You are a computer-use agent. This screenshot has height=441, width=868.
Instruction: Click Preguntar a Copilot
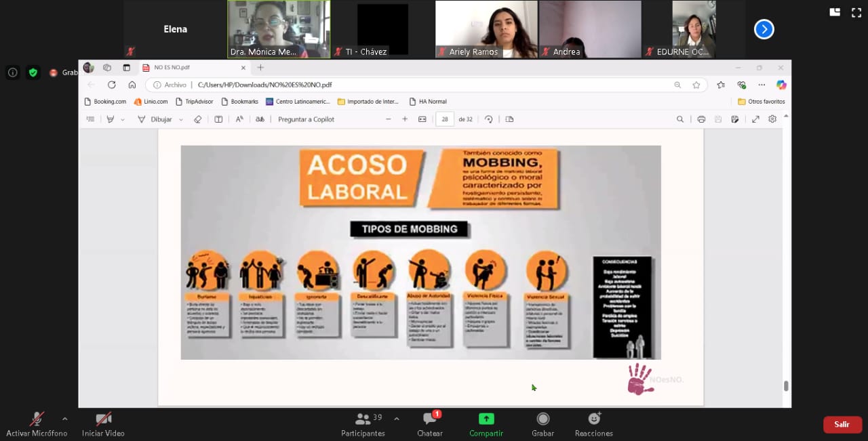click(306, 119)
